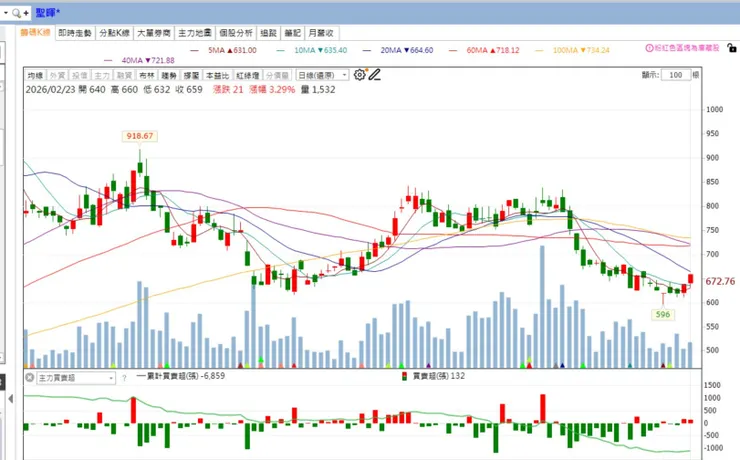Click the 100MA yellow line legend swatch
This screenshot has width=740, height=460.
pos(539,50)
